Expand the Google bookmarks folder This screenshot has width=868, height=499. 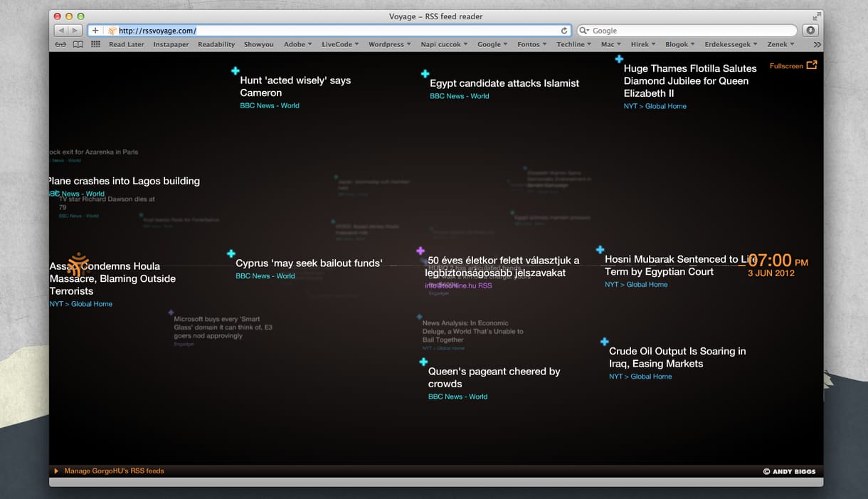click(492, 44)
